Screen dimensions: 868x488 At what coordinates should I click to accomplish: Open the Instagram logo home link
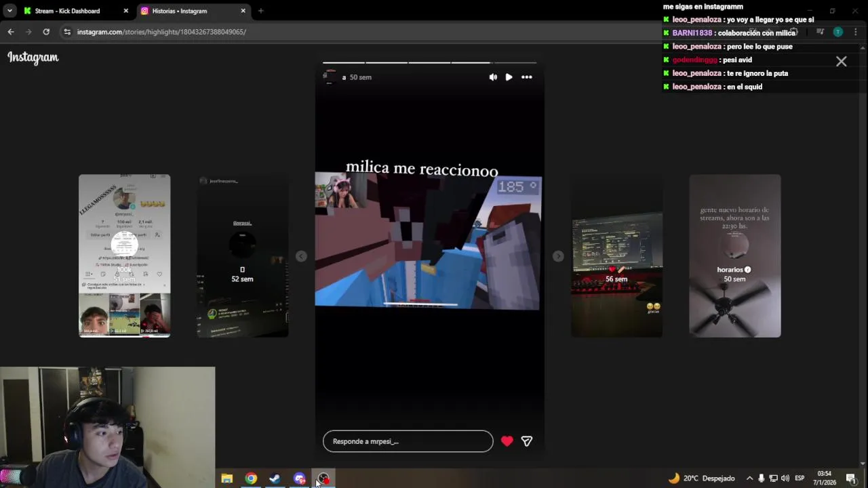click(x=33, y=58)
